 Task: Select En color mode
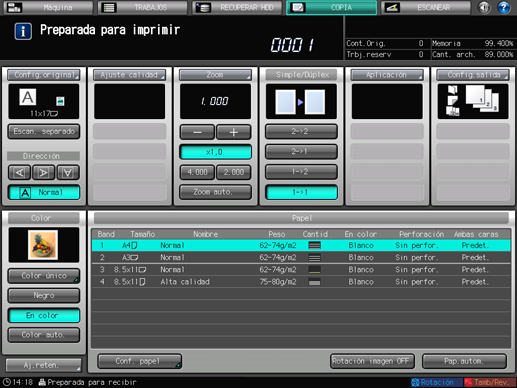[x=44, y=315]
